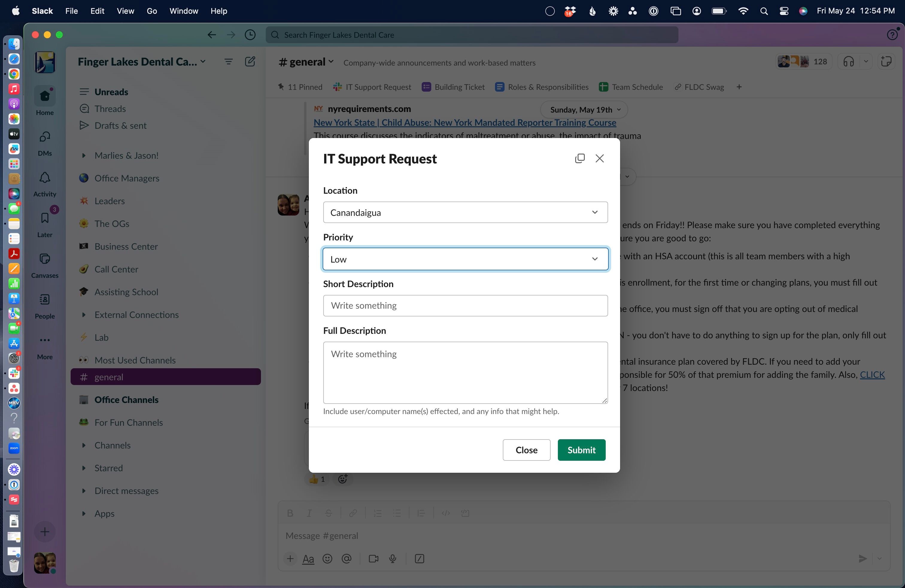
Task: Submit the IT Support Request
Action: point(581,450)
